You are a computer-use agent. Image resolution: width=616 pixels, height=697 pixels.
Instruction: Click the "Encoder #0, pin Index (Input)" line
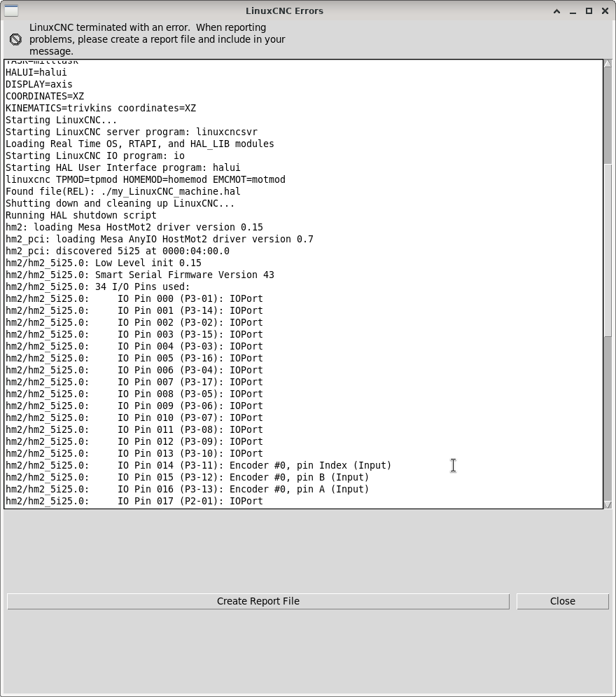click(310, 465)
